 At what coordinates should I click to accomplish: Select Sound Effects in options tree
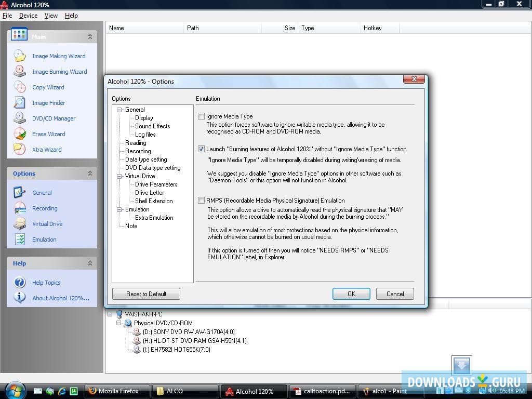pos(152,126)
